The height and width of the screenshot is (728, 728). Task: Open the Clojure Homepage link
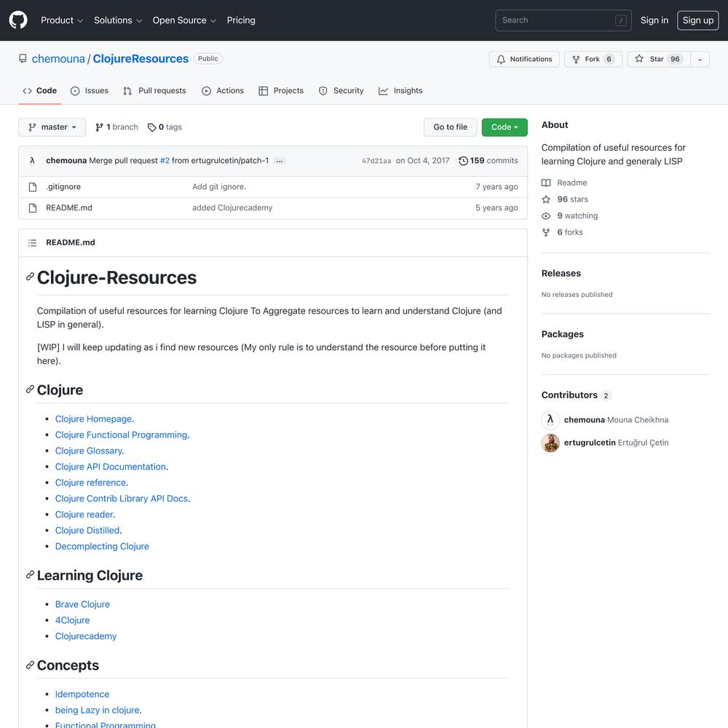93,419
